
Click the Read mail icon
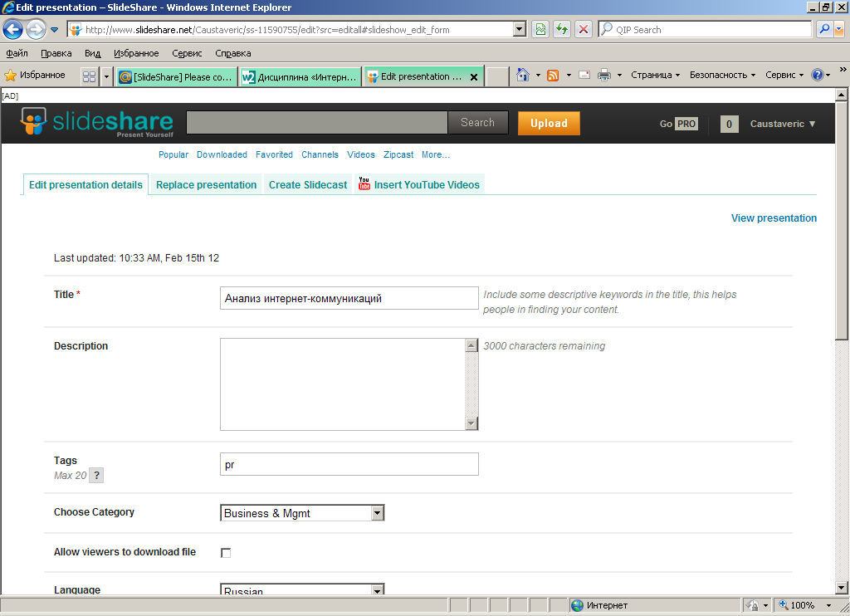(x=584, y=75)
